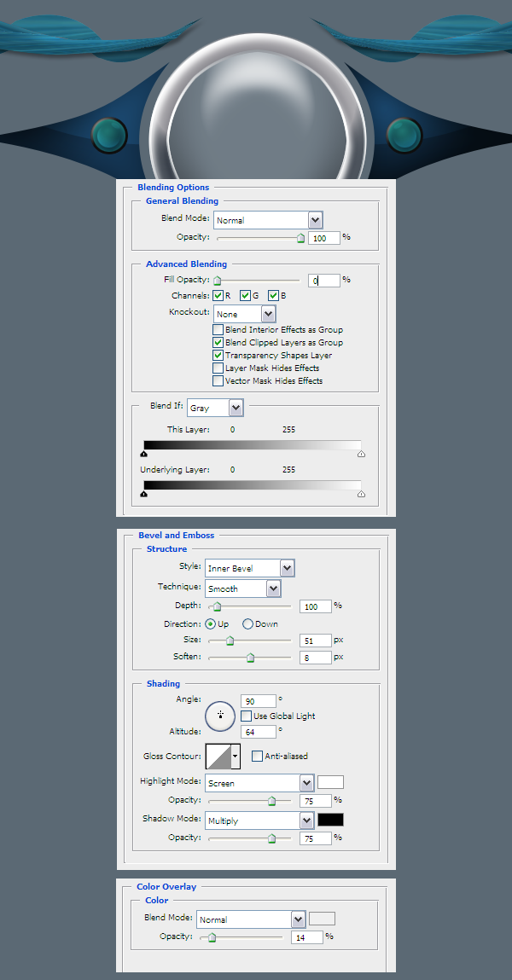Click the Soften value field
Image resolution: width=512 pixels, height=980 pixels.
[316, 658]
